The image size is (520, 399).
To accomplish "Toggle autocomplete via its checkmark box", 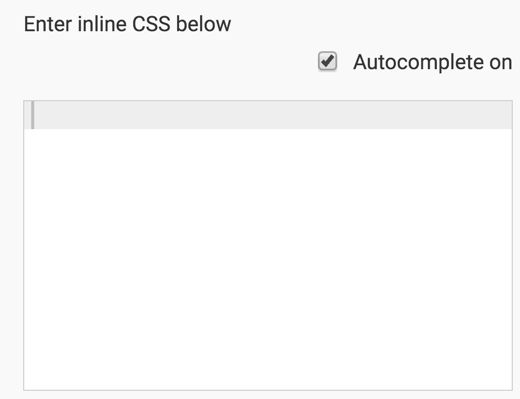I will click(327, 61).
